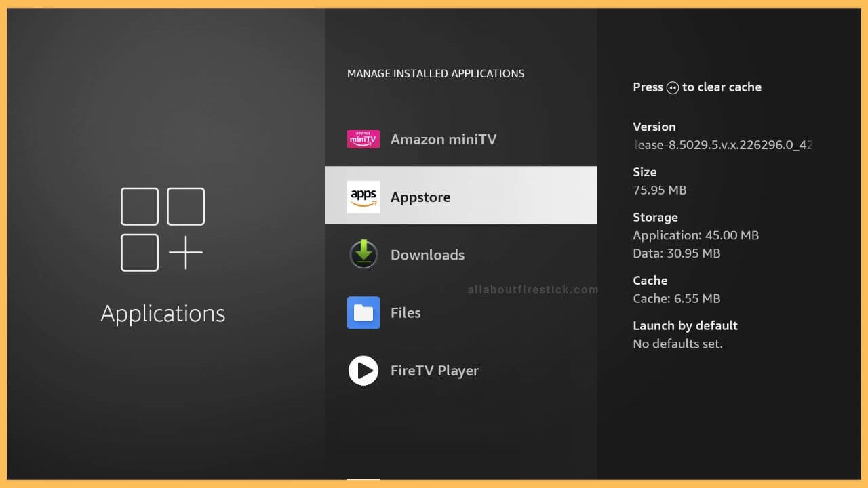Select the FireTV Player play icon
The image size is (868, 488).
(363, 371)
